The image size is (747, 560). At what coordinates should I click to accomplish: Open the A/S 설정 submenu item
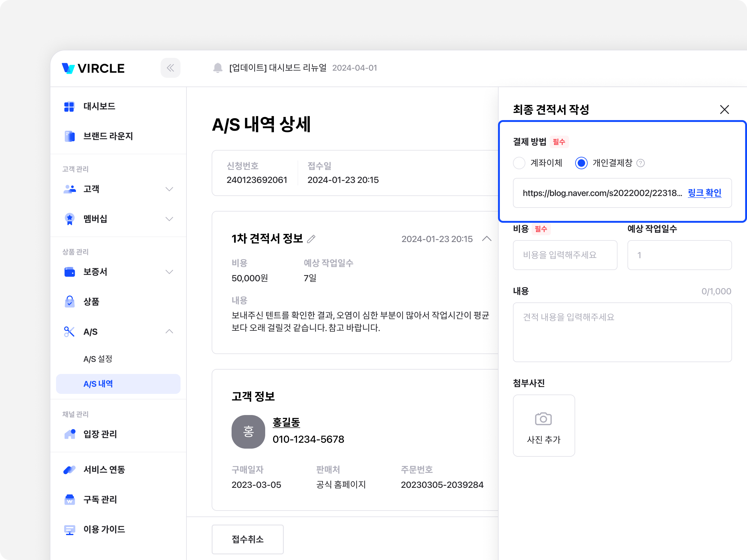point(98,358)
